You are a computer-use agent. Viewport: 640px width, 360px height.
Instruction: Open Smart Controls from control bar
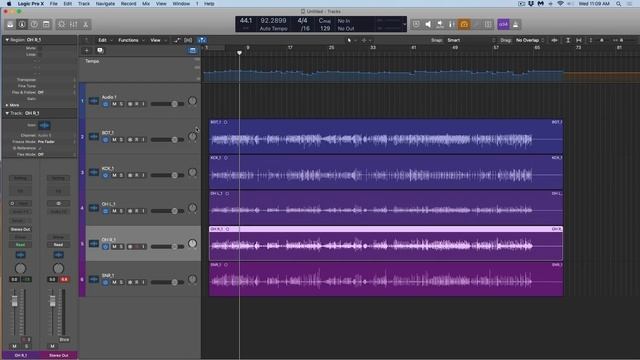pos(61,24)
